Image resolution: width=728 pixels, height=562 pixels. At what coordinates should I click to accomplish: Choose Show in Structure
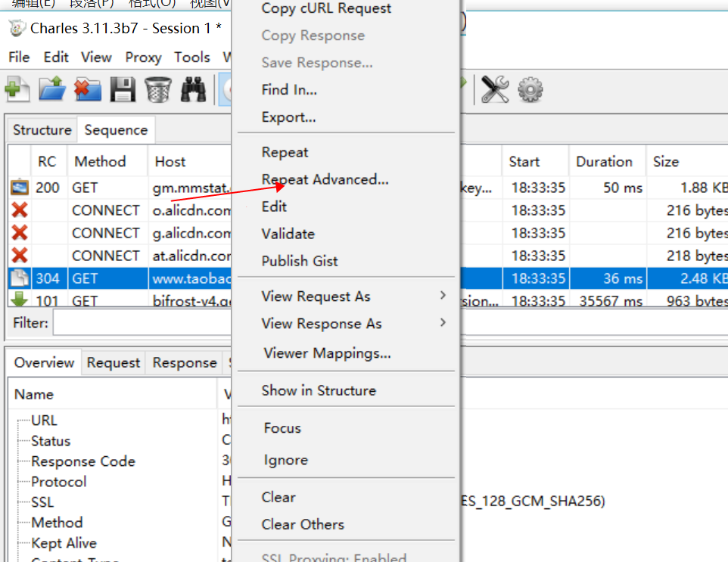click(x=319, y=391)
